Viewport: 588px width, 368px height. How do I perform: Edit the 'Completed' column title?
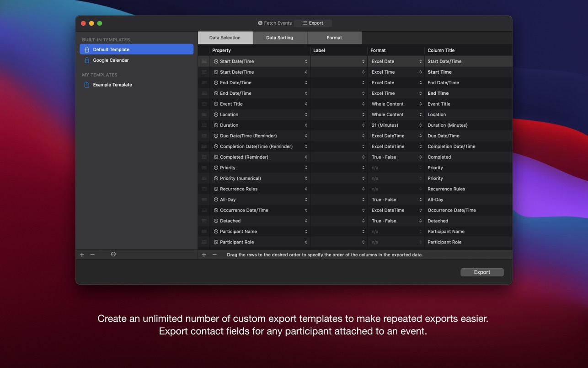(x=439, y=157)
